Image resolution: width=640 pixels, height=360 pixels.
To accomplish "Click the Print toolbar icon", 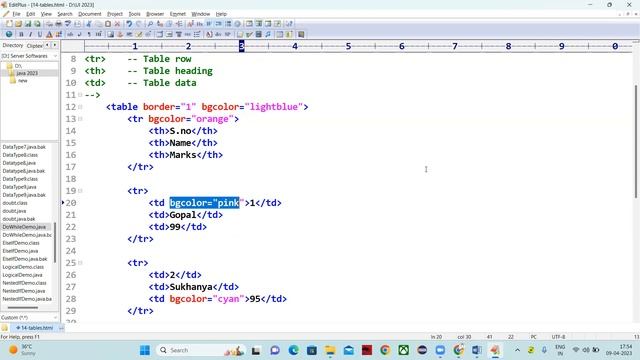I will (58, 24).
